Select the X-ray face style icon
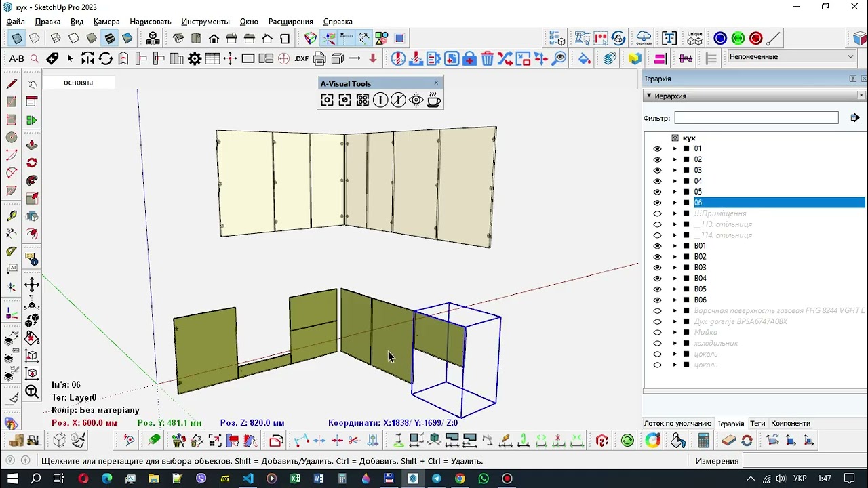Screen dimensions: 868x488 17,38
